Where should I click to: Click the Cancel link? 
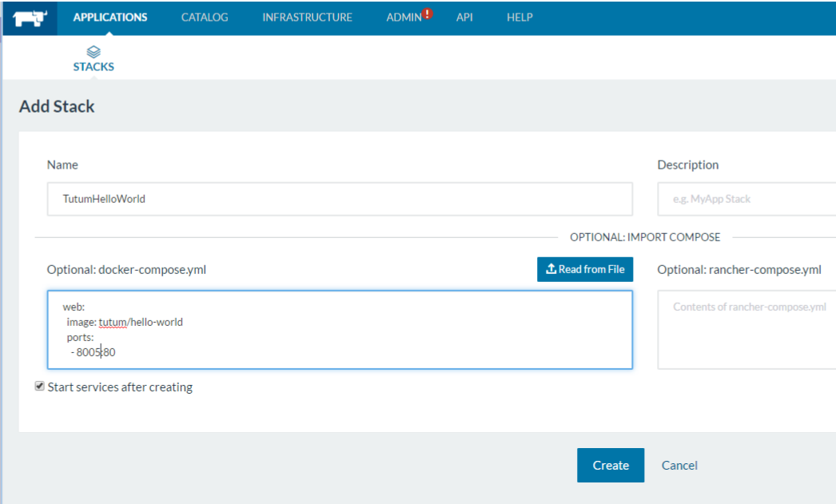[679, 465]
